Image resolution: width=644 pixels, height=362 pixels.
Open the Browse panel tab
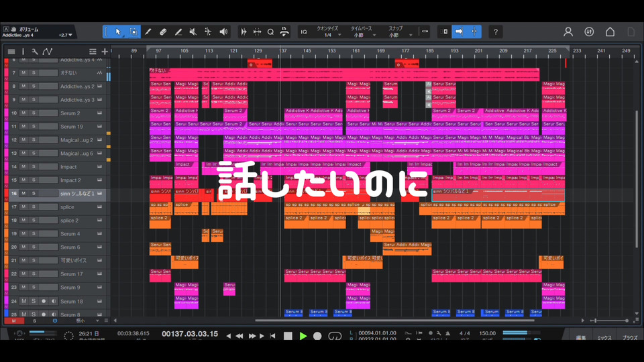tap(629, 338)
